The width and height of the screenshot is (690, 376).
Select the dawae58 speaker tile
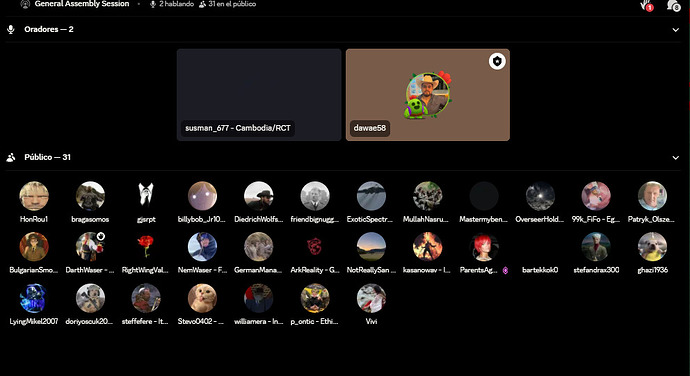[x=428, y=95]
